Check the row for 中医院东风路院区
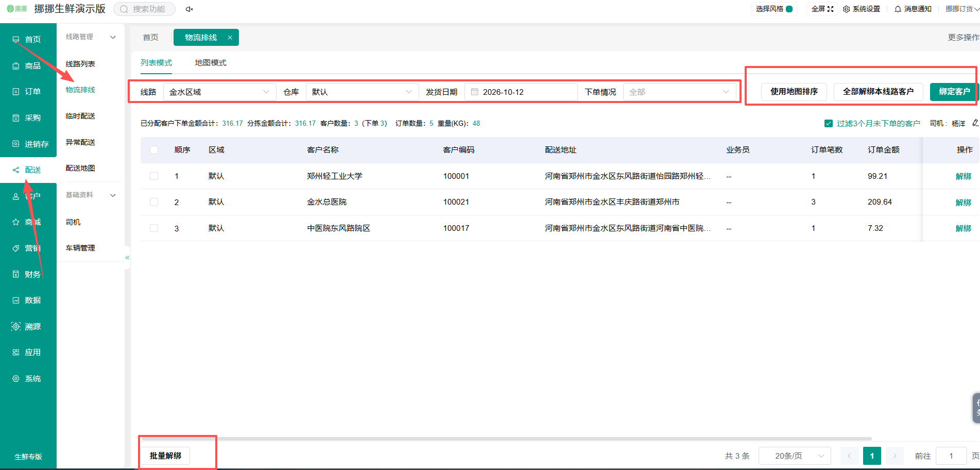 click(154, 228)
